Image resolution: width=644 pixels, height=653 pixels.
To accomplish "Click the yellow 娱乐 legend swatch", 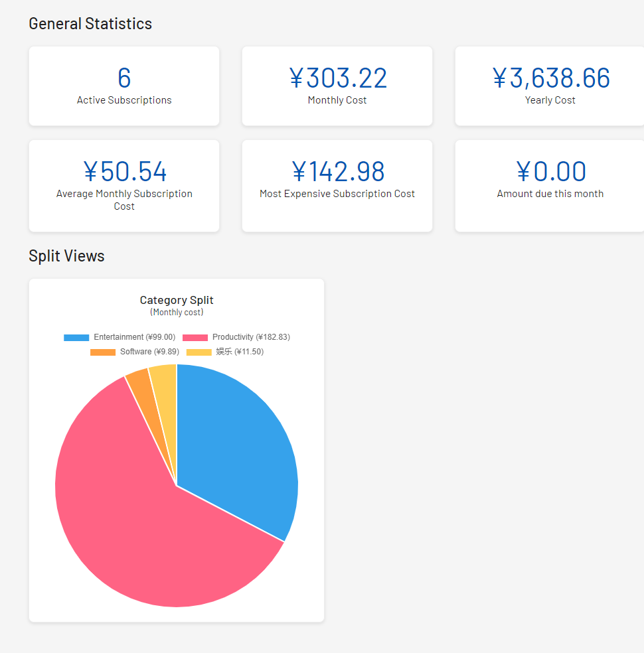I will click(199, 352).
